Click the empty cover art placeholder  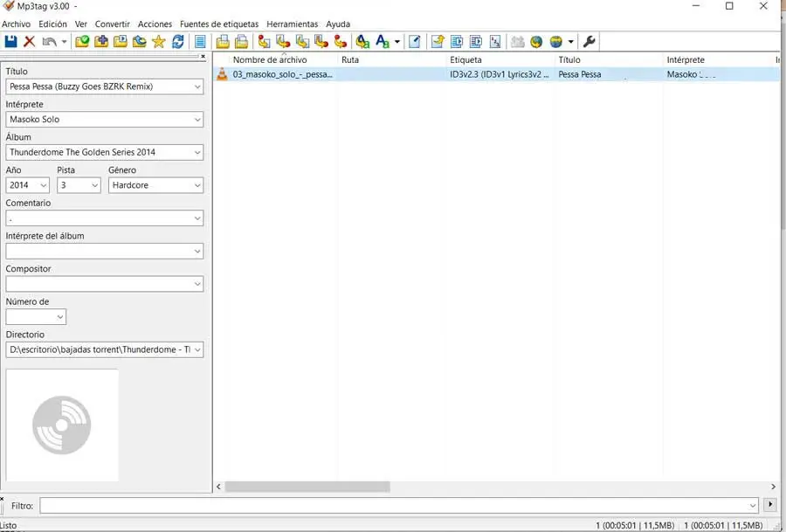pyautogui.click(x=62, y=425)
